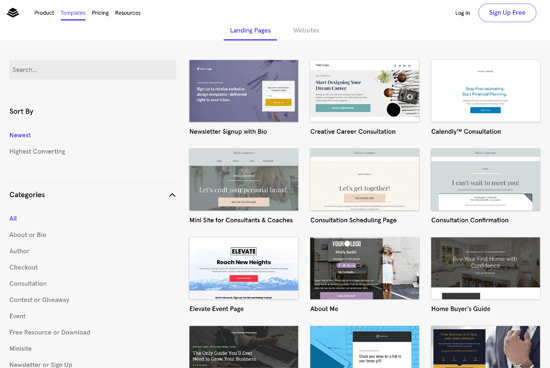Filter by About or Bio category
The height and width of the screenshot is (368, 550).
coord(28,235)
